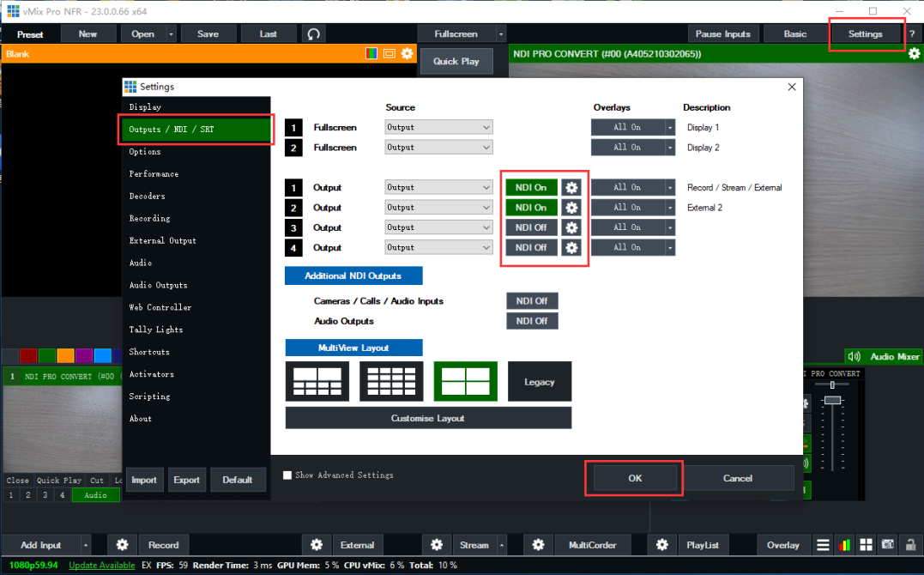Select the four-quadrant MultiView layout icon

466,382
